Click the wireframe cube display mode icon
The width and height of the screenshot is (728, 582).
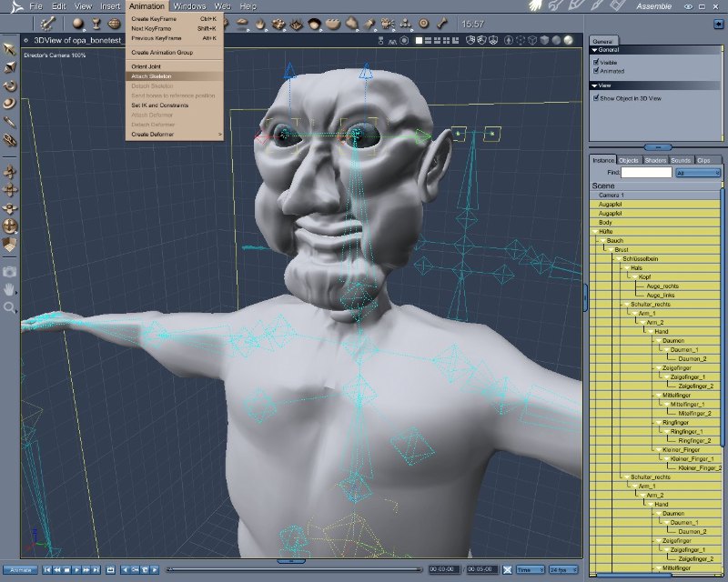532,40
